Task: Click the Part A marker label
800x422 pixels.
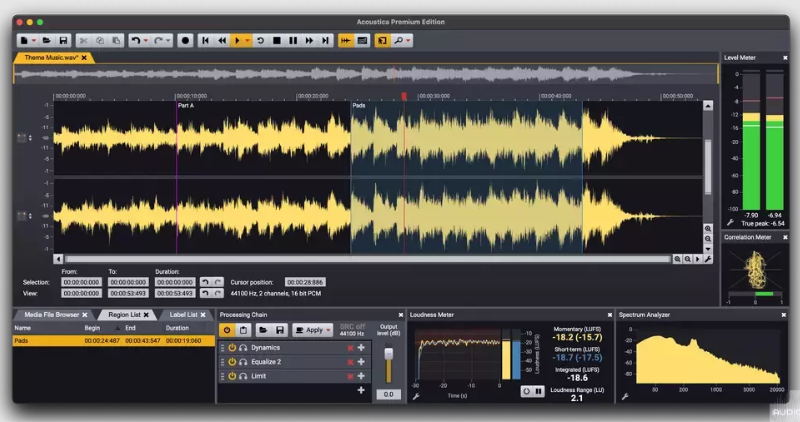Action: pyautogui.click(x=186, y=106)
